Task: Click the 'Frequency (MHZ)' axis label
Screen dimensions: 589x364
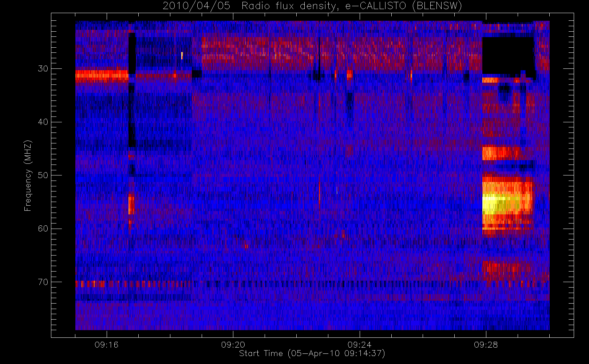Action: pos(28,175)
